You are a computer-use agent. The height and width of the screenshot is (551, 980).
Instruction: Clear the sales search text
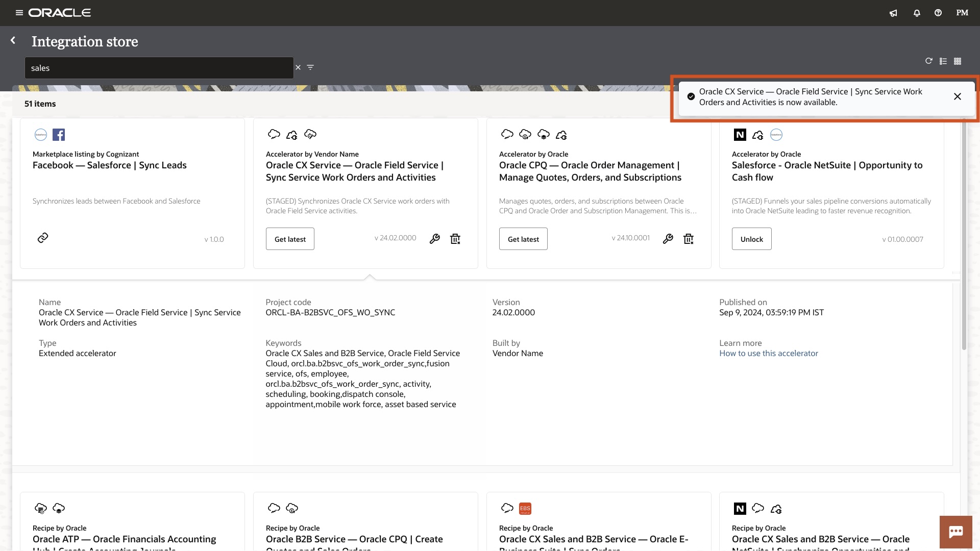[298, 67]
